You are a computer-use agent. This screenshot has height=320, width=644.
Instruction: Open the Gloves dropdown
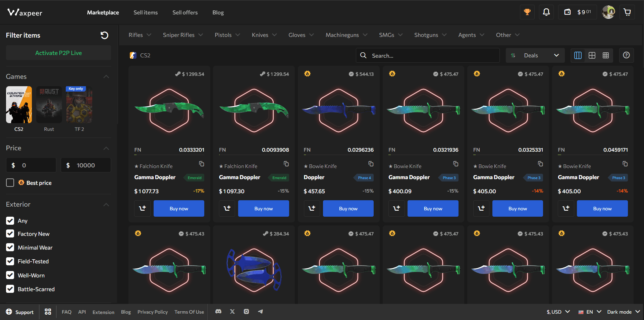coord(301,35)
